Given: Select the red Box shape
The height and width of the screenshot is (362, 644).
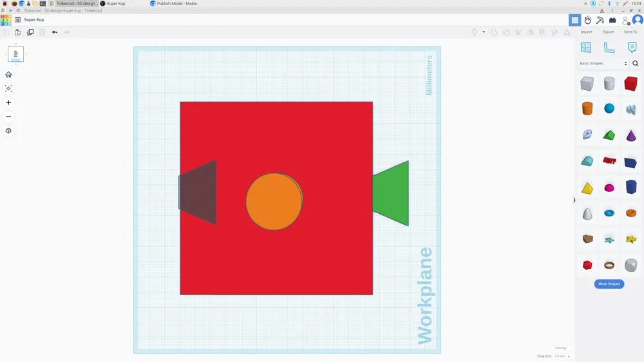Looking at the screenshot, I should pos(630,83).
